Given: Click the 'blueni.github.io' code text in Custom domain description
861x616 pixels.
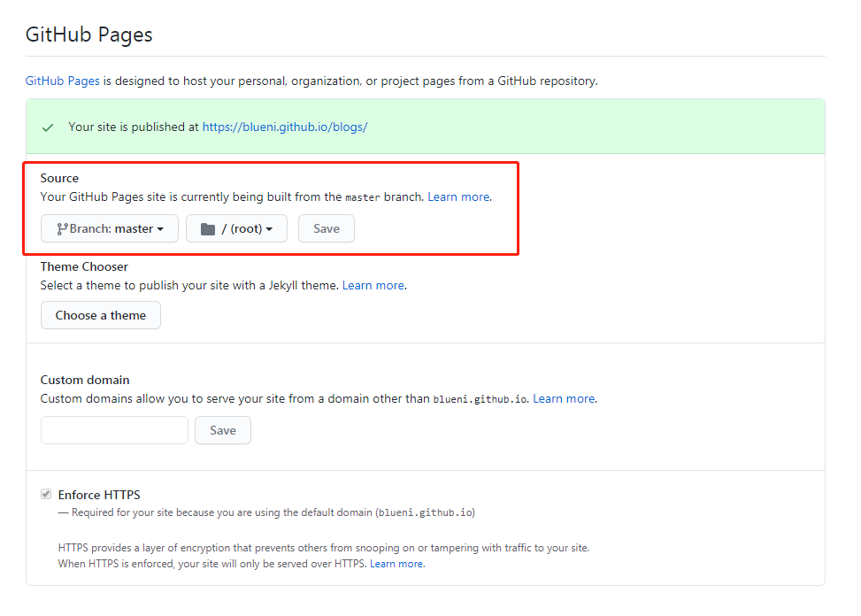Looking at the screenshot, I should 480,400.
